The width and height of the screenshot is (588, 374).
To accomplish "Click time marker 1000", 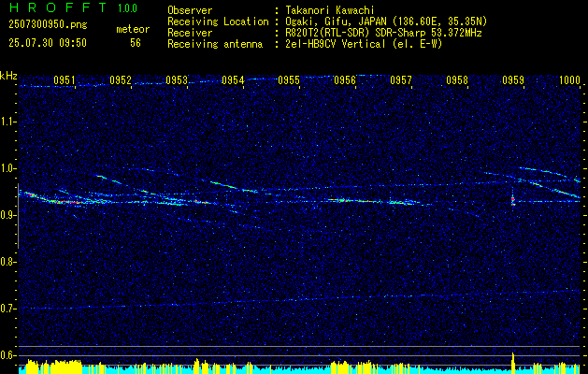I will coord(569,79).
